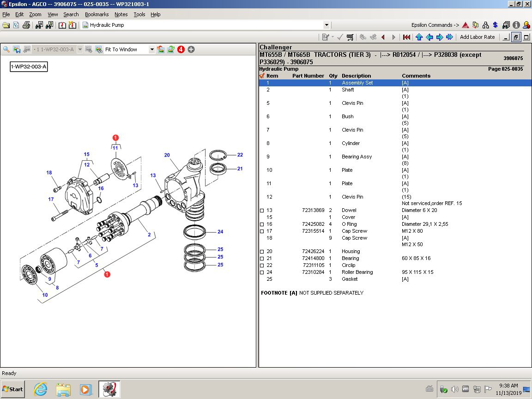Click the gray plus circle icon

click(x=191, y=49)
